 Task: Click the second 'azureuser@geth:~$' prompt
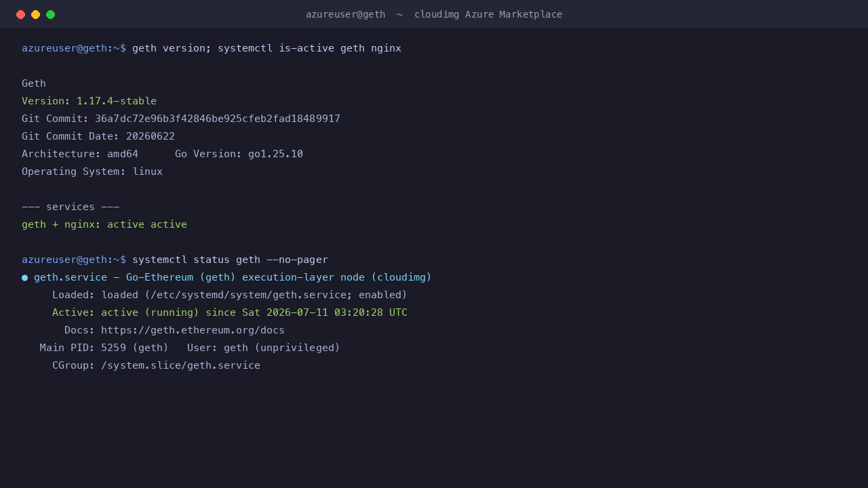click(x=74, y=260)
